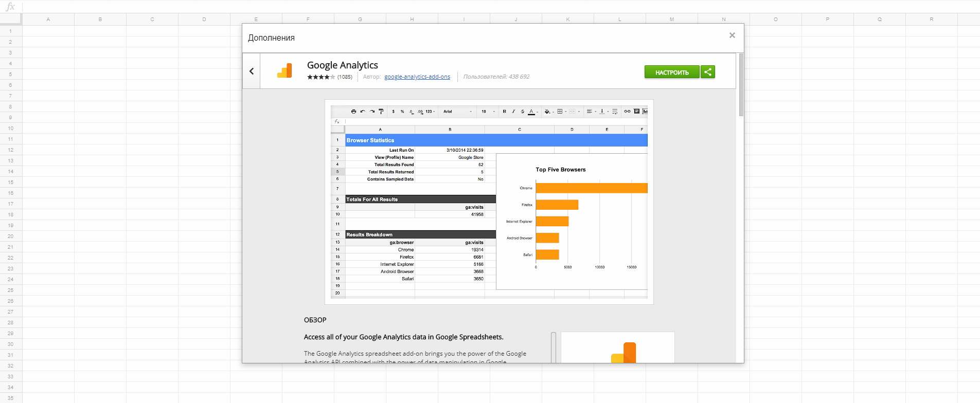Select column A header
The image size is (980, 403).
coord(48,20)
